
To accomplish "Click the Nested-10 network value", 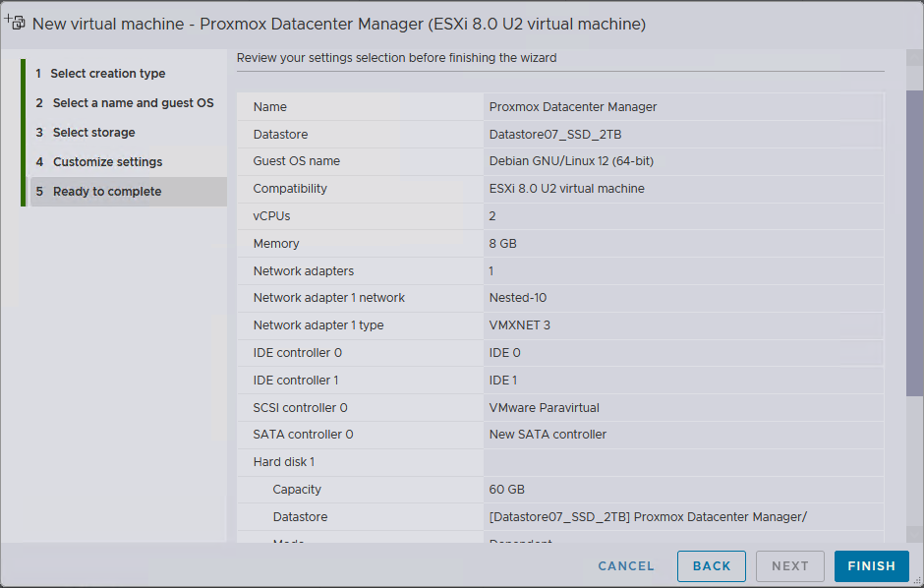I will tap(517, 298).
